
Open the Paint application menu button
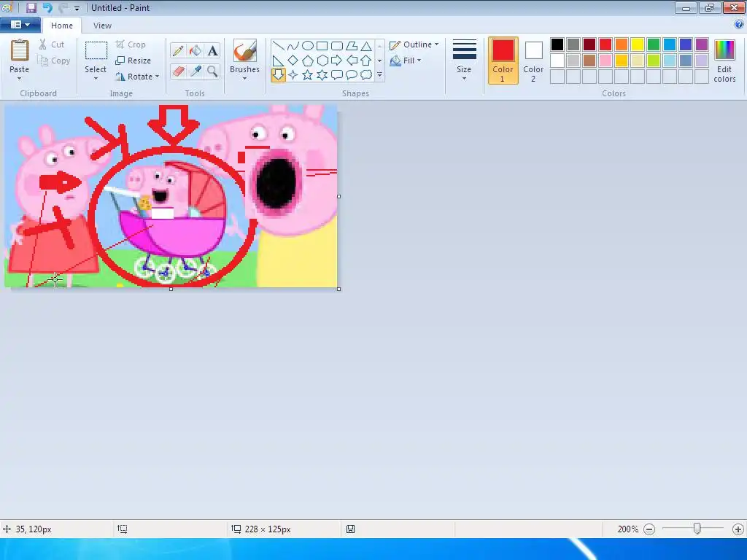[20, 25]
